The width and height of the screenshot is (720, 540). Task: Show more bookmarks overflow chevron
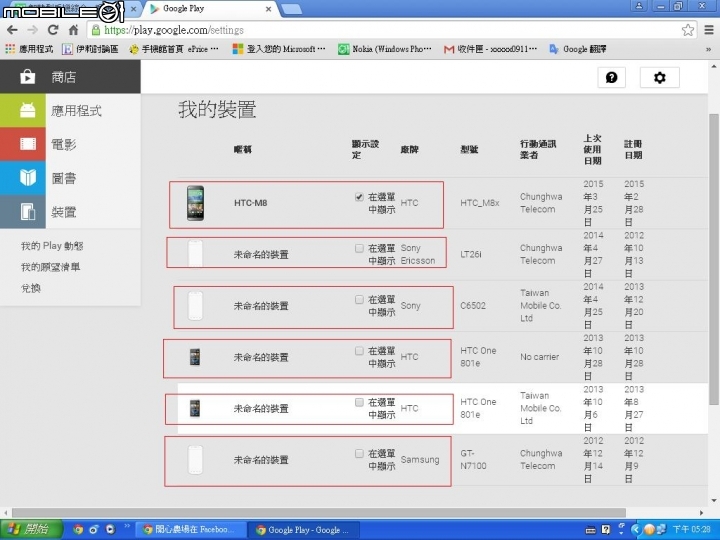tap(709, 49)
